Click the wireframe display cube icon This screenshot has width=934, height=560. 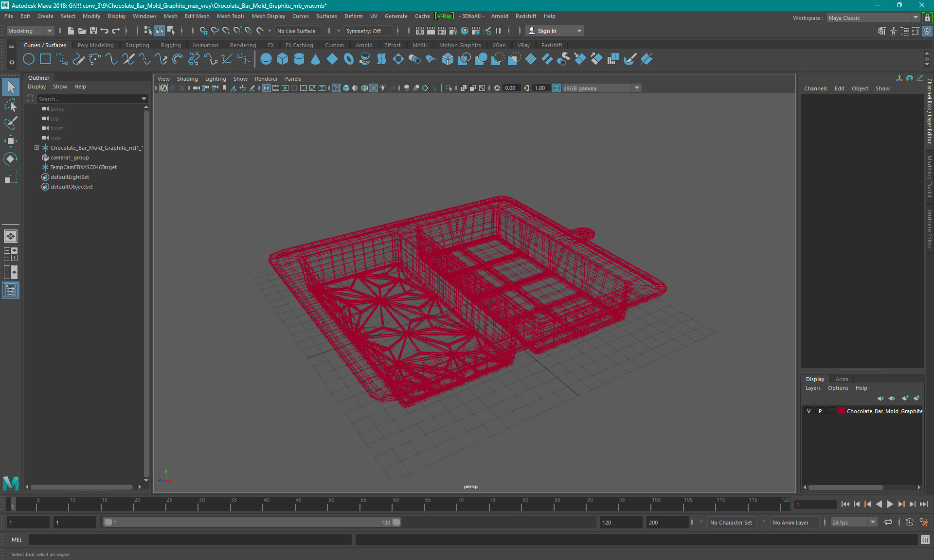coord(337,88)
